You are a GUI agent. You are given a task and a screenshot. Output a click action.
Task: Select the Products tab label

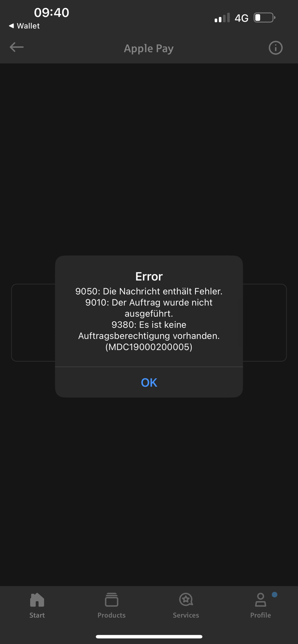click(112, 615)
